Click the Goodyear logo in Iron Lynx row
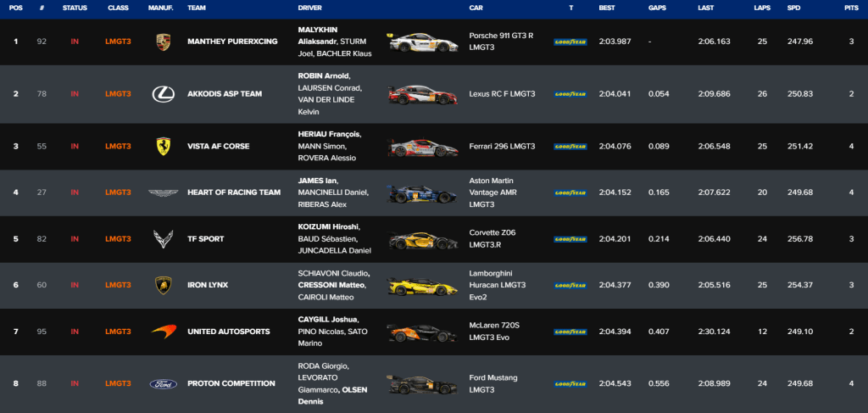This screenshot has width=868, height=413. (x=570, y=285)
